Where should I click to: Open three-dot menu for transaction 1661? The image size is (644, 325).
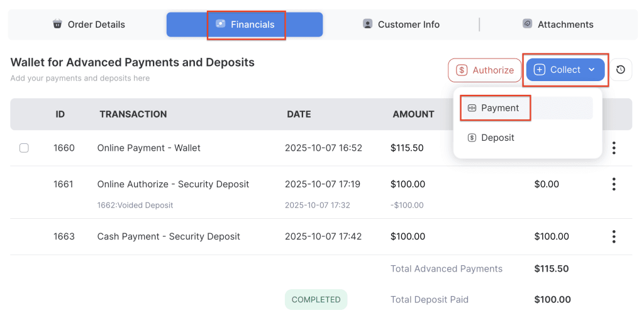[x=614, y=184]
